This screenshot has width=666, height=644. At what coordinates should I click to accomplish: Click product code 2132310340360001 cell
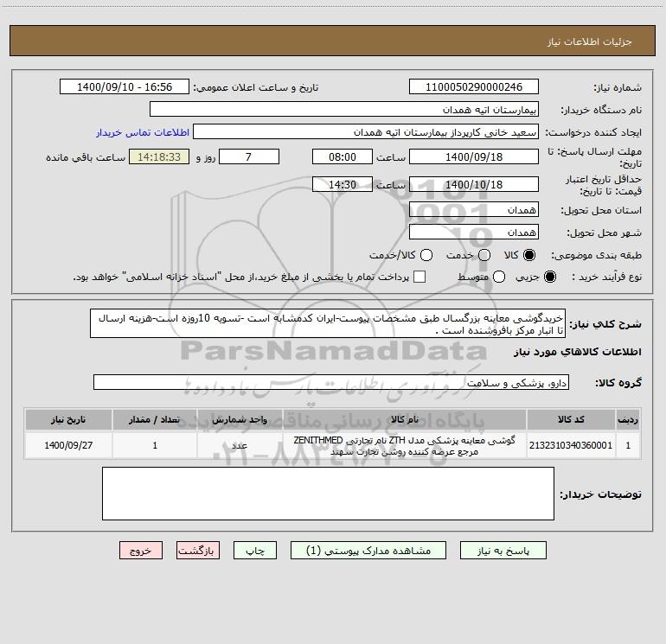coord(571,445)
